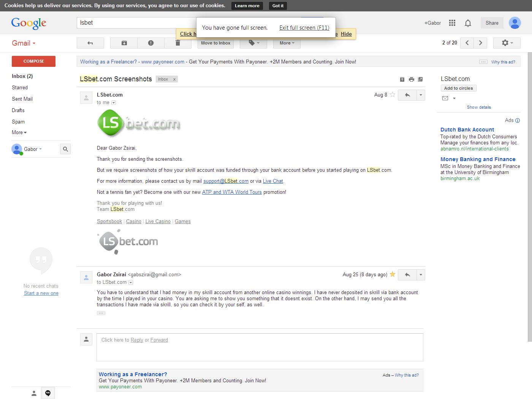Archive this conversation using the archive icon
This screenshot has width=532, height=399.
[x=124, y=43]
